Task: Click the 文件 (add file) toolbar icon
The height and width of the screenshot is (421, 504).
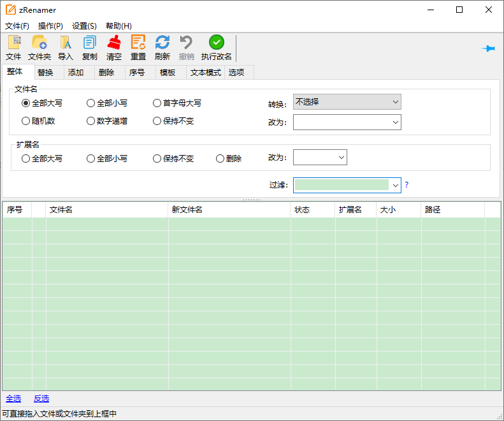Action: 13,43
